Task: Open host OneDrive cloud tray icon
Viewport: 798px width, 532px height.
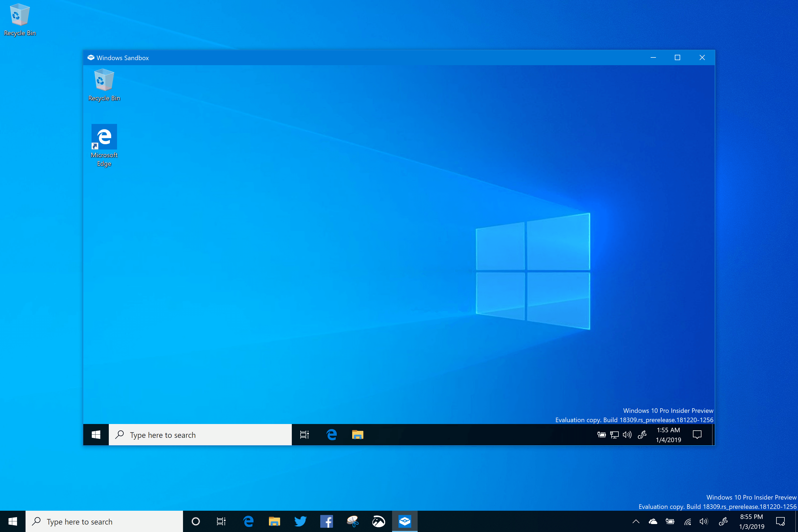Action: pyautogui.click(x=653, y=521)
